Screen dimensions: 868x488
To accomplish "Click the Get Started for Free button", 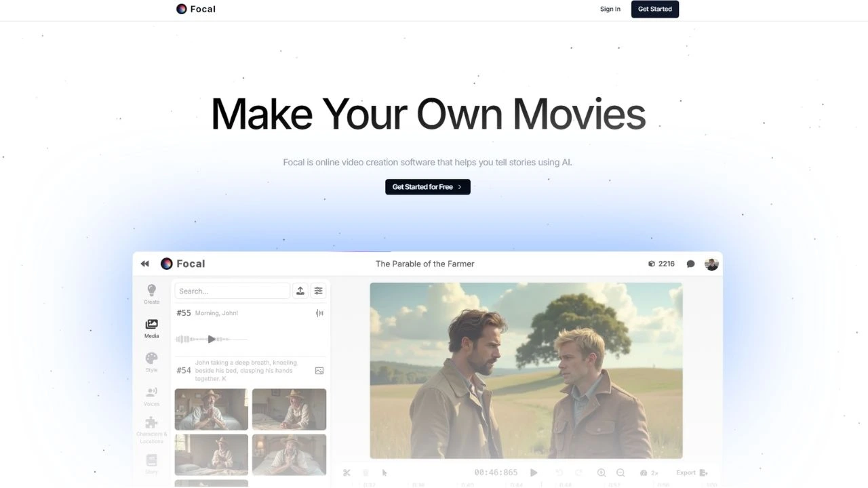I will point(427,187).
